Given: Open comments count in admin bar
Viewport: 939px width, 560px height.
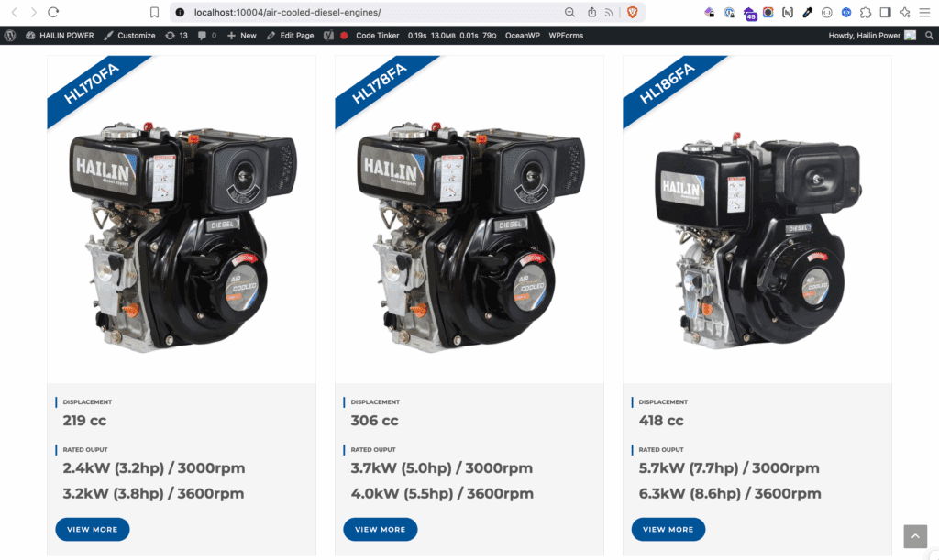Looking at the screenshot, I should pyautogui.click(x=206, y=36).
